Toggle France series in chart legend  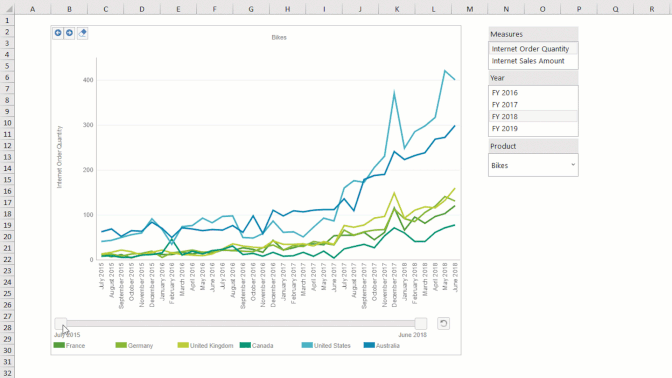coord(69,345)
